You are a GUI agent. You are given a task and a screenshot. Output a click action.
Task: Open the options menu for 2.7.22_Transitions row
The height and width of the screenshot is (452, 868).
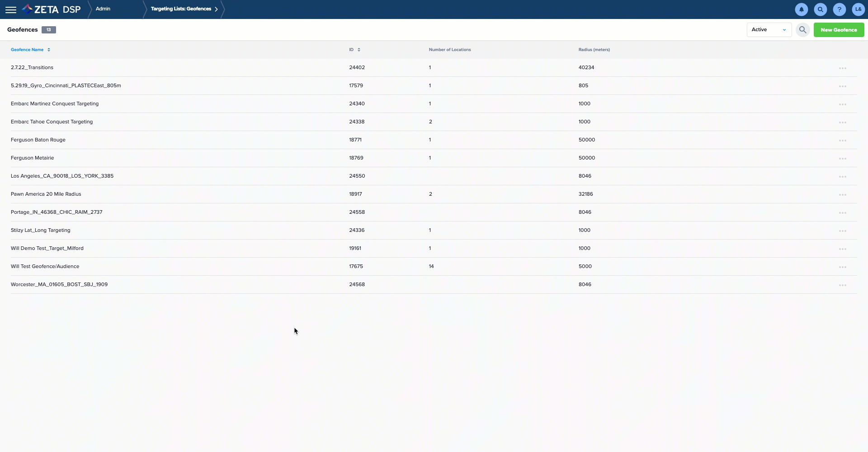[x=843, y=68]
